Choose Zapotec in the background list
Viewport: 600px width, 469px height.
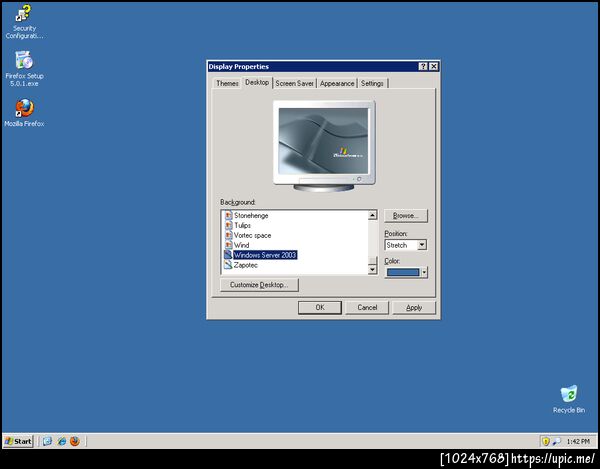tap(246, 265)
